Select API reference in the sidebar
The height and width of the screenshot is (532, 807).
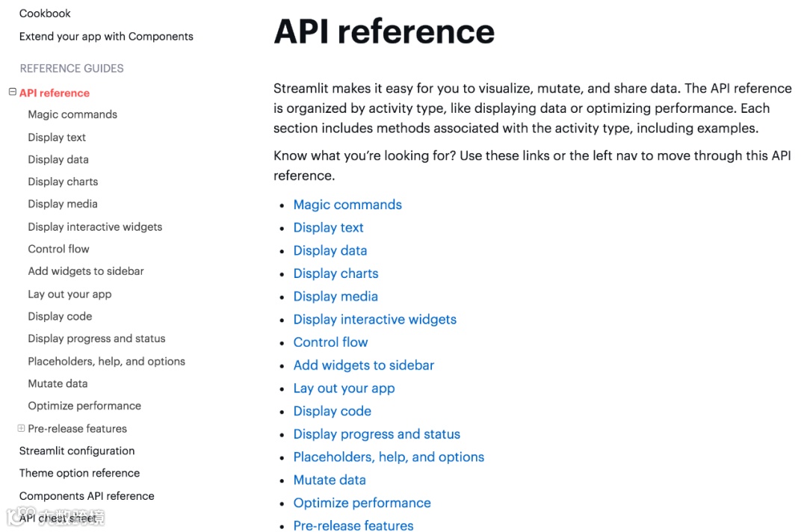pyautogui.click(x=55, y=93)
